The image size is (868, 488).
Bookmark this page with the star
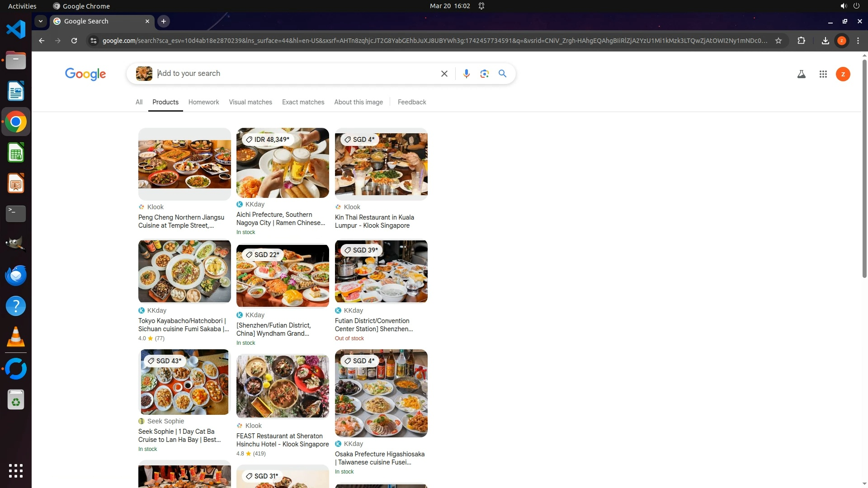(778, 41)
